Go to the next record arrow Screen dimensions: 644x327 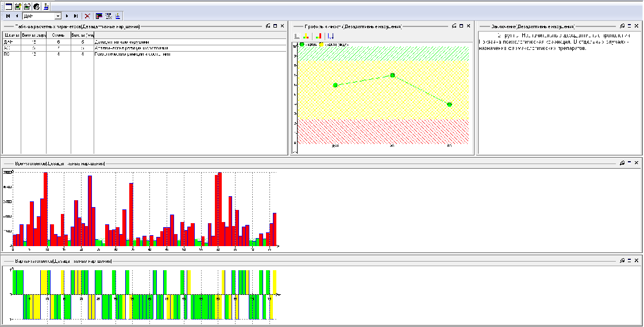[67, 16]
